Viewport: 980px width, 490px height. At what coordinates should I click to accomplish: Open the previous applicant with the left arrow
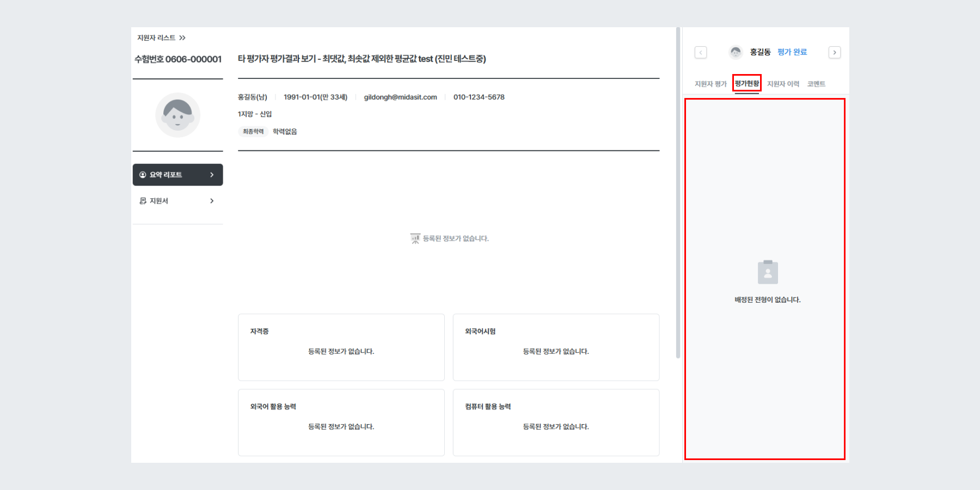coord(701,52)
